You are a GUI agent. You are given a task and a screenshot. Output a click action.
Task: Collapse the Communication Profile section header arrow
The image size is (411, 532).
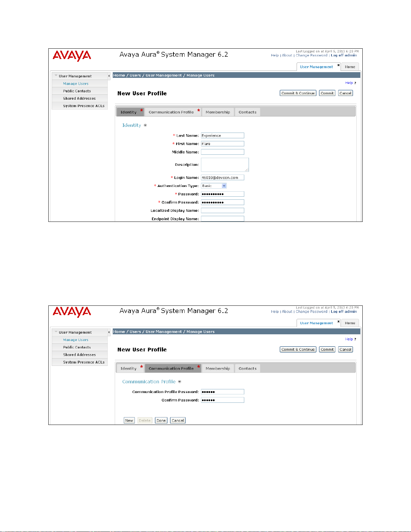click(179, 382)
